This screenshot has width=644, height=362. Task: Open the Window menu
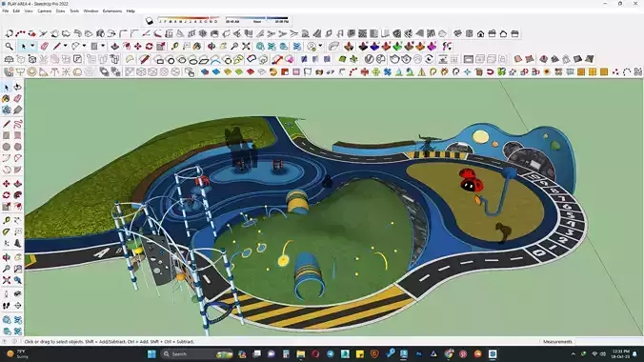91,11
